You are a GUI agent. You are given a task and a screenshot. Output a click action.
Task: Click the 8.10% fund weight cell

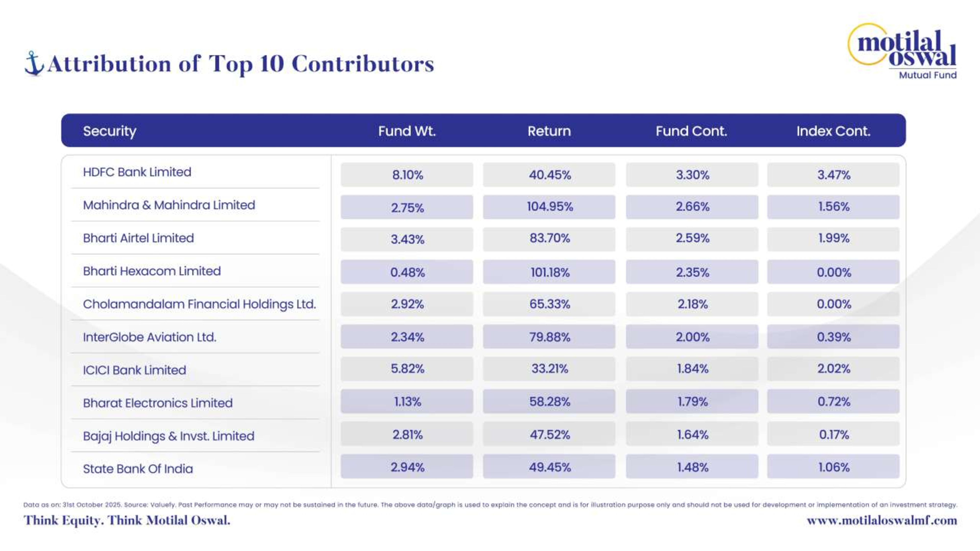[407, 175]
